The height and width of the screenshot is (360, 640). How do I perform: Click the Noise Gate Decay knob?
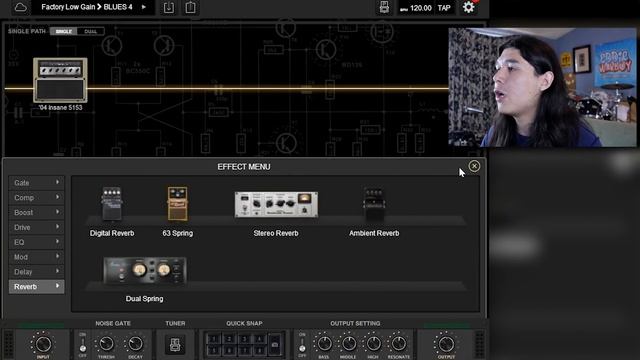(135, 344)
